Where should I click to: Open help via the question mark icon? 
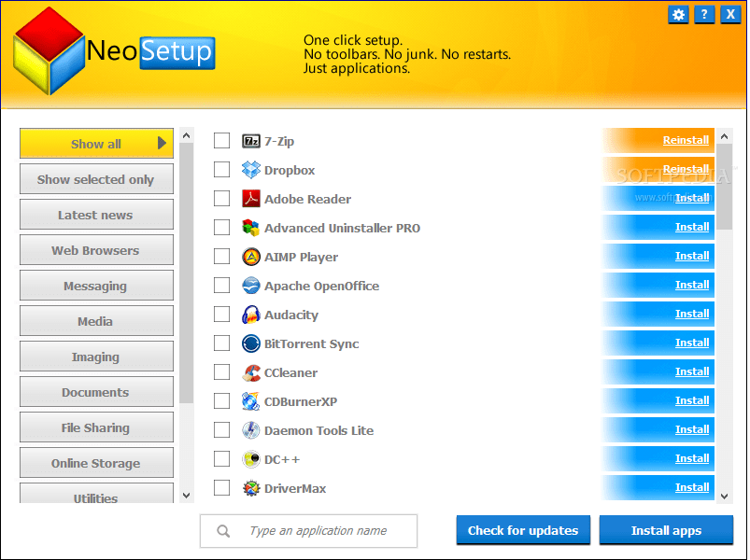click(703, 14)
